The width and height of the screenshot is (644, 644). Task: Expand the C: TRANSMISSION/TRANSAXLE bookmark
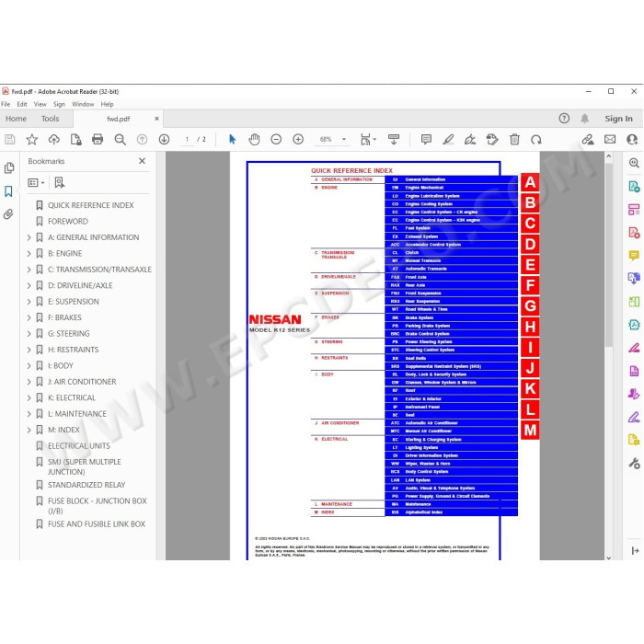[29, 270]
